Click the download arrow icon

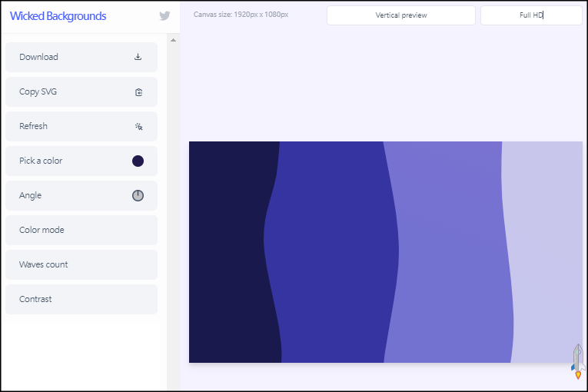(x=138, y=57)
